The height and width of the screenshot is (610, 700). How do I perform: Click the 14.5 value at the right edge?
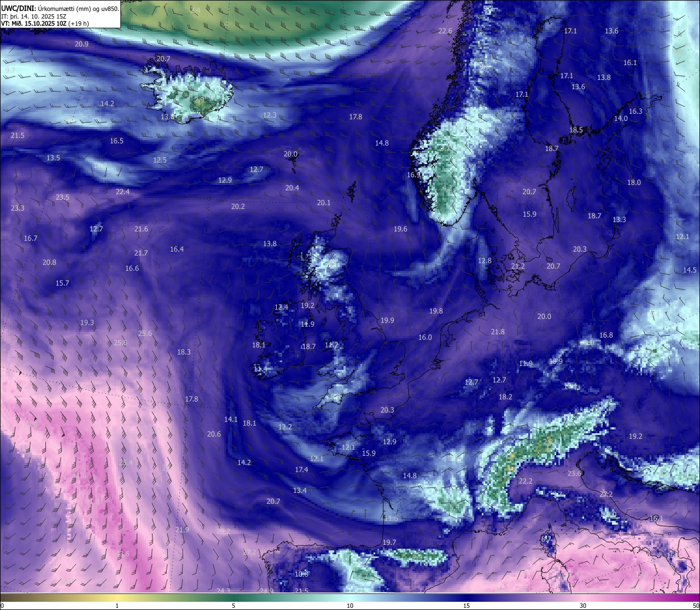[x=690, y=270]
